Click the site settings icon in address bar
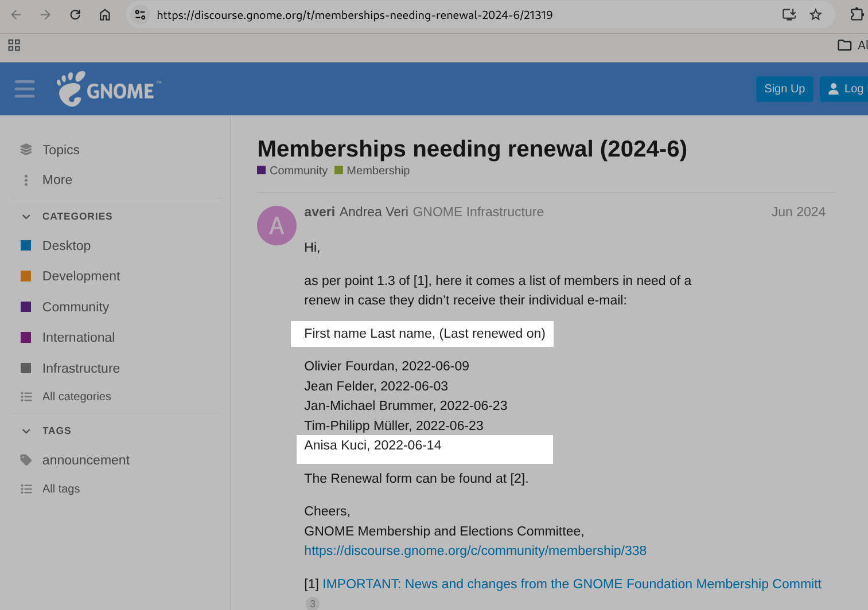This screenshot has width=868, height=610. (139, 15)
